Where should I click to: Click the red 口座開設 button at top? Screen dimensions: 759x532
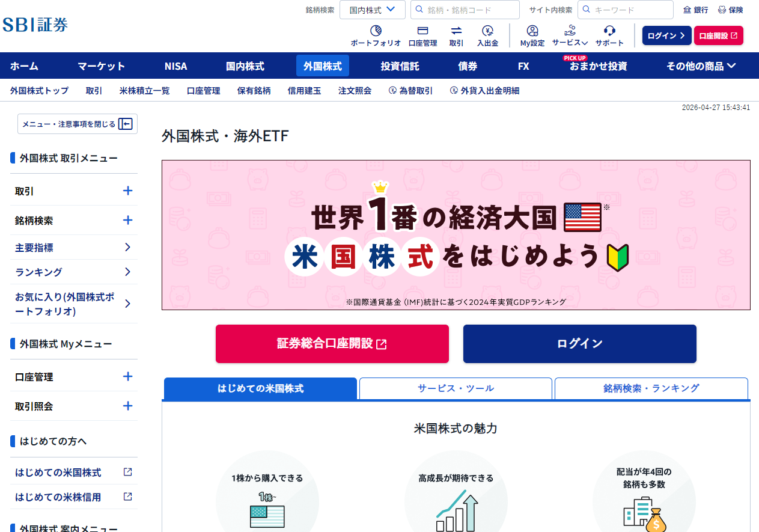point(718,35)
